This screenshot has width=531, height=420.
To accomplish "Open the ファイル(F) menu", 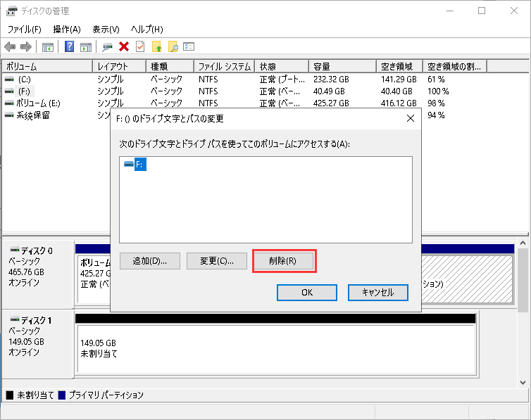I will tap(24, 30).
